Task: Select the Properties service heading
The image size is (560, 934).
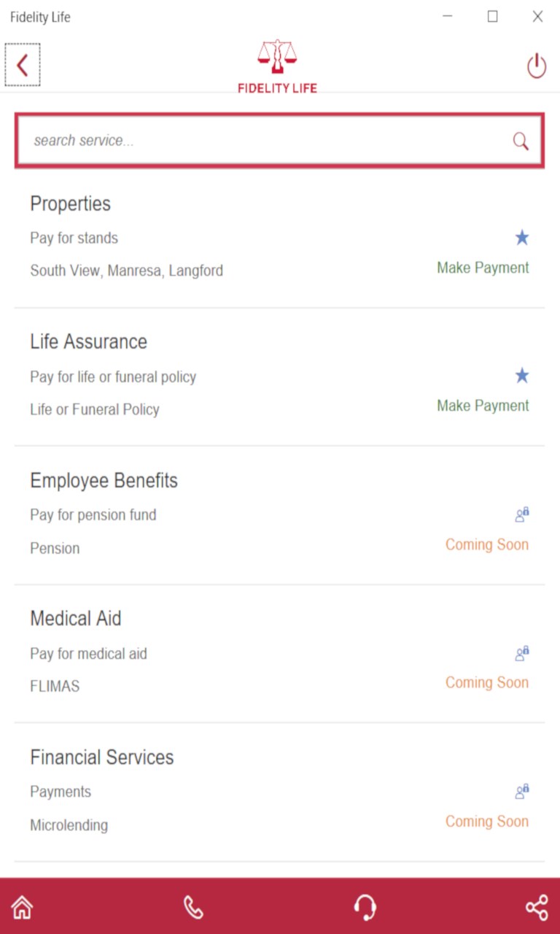Action: (x=71, y=204)
